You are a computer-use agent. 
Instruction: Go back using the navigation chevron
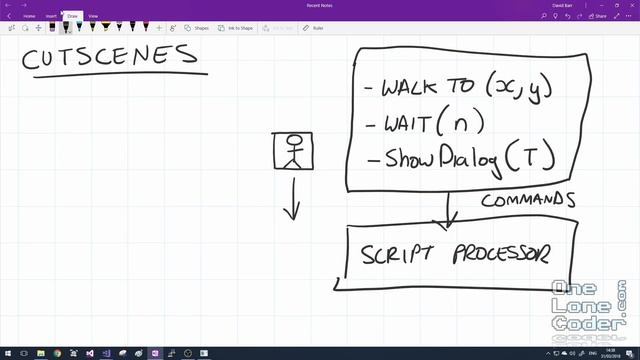9,16
